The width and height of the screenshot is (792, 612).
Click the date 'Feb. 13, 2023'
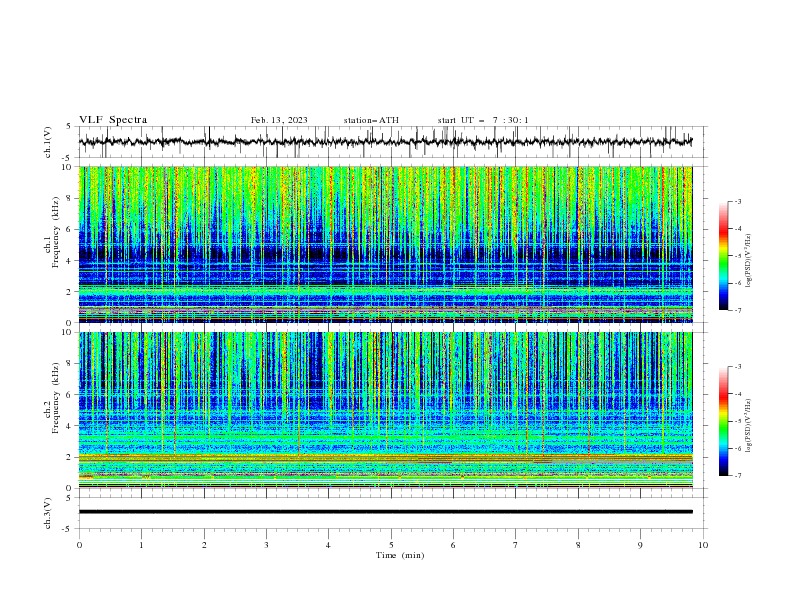279,120
